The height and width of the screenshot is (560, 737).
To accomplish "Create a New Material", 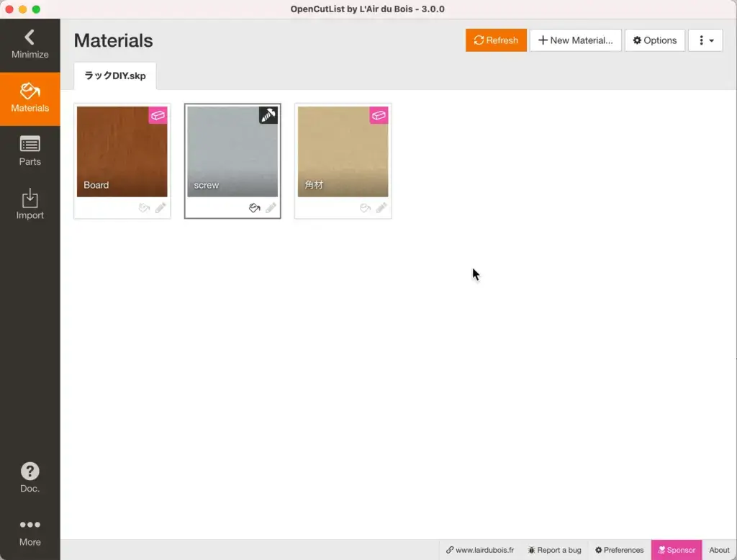I will (x=575, y=40).
